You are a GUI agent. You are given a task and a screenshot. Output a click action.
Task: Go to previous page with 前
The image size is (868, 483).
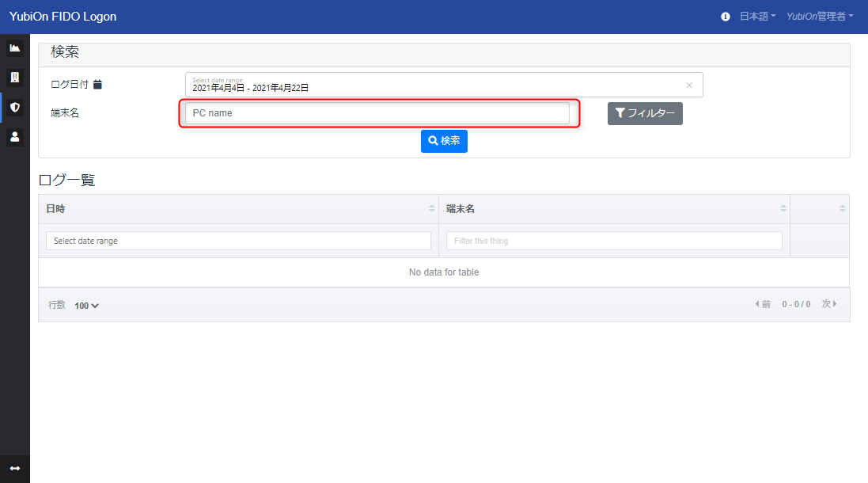[763, 304]
